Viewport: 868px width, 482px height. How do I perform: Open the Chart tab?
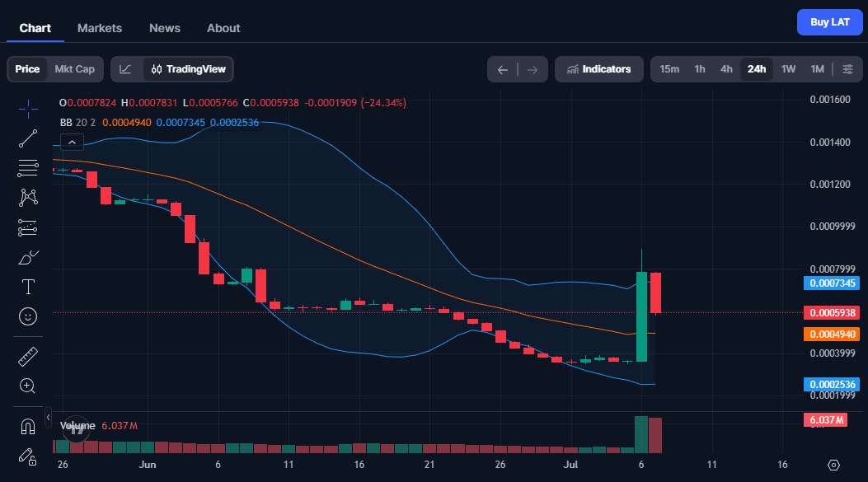click(35, 28)
